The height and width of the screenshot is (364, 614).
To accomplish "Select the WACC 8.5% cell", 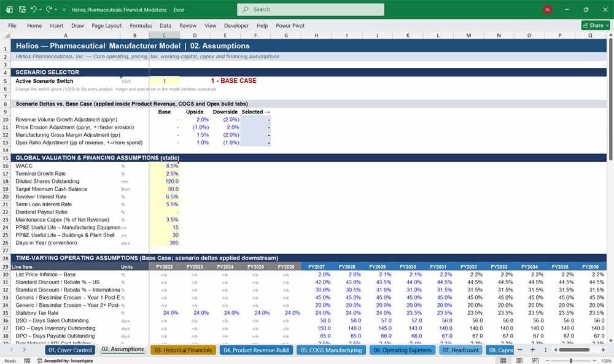I will pos(164,166).
